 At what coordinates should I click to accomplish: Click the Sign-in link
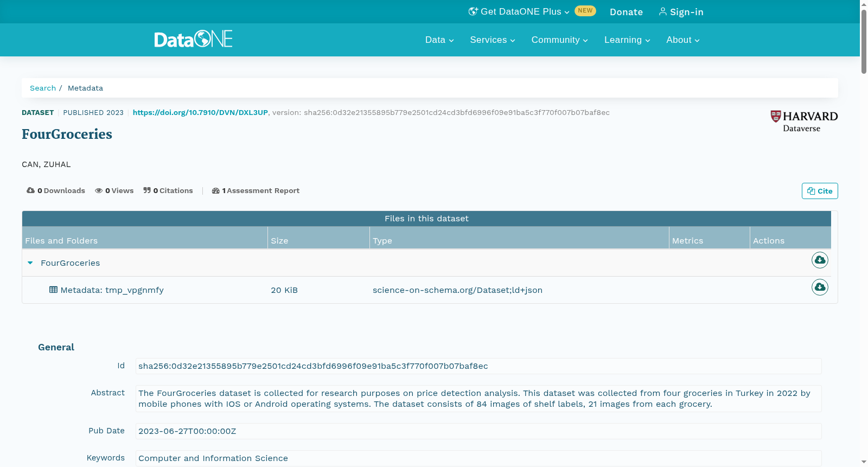681,12
